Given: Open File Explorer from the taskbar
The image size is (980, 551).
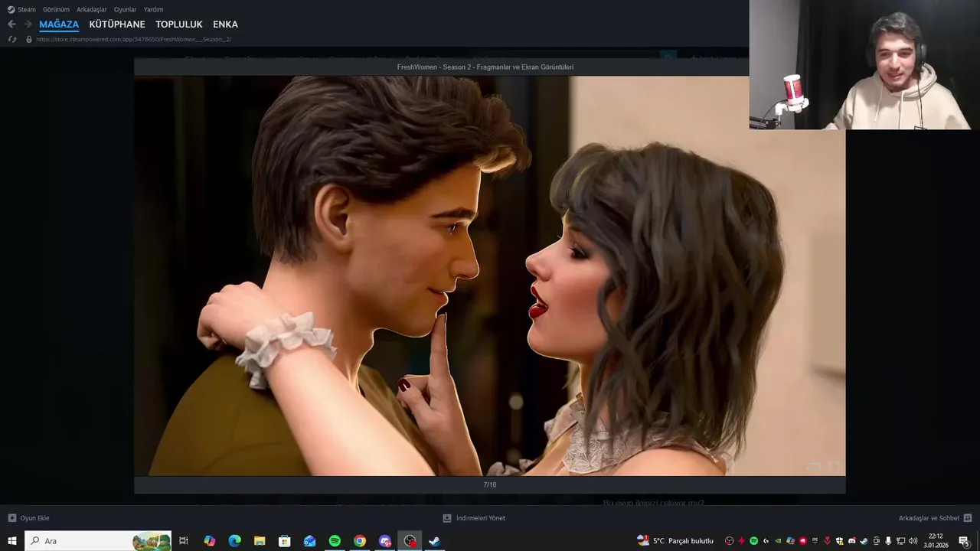Looking at the screenshot, I should click(260, 541).
